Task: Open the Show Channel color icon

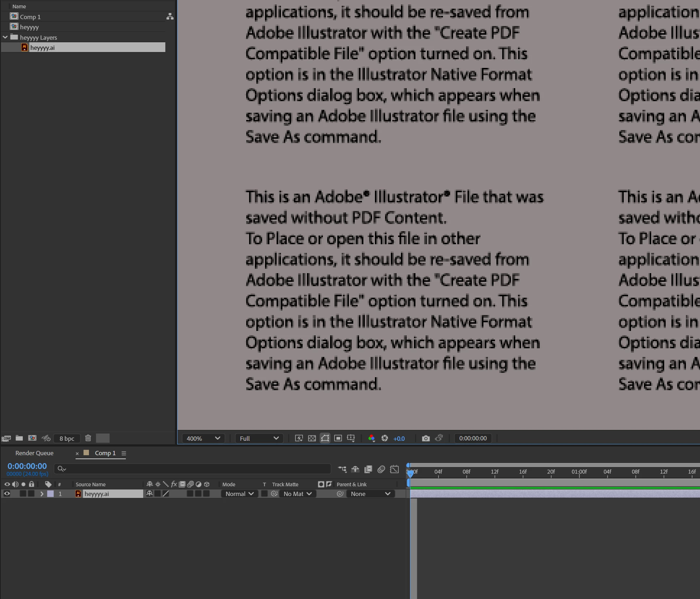Action: tap(371, 438)
